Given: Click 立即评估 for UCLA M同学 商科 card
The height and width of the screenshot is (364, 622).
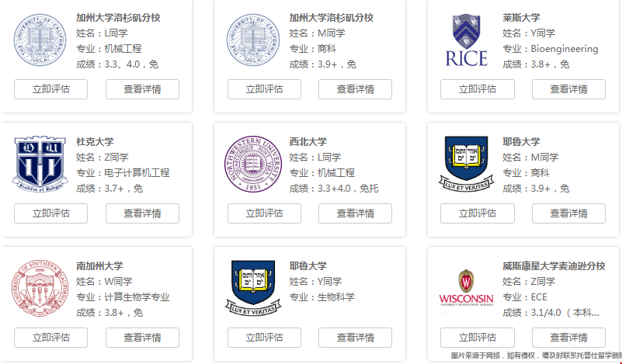Looking at the screenshot, I should 264,89.
